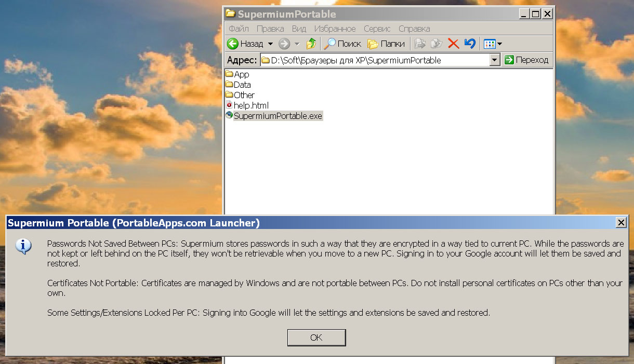The height and width of the screenshot is (364, 634).
Task: Open the Правка menu
Action: 270,29
